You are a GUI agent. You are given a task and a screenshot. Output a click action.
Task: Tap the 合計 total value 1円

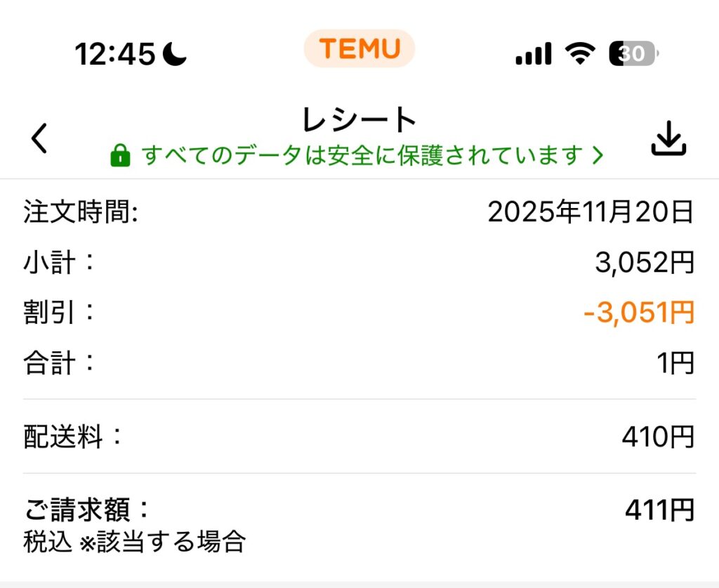coord(674,363)
